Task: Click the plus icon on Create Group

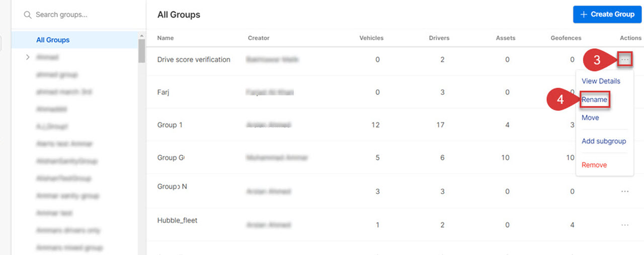Action: pyautogui.click(x=584, y=15)
